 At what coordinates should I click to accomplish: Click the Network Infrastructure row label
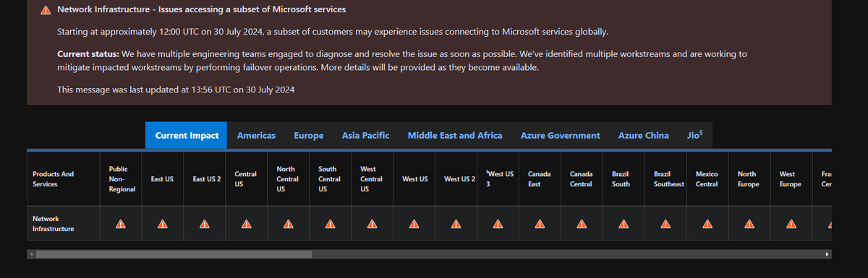54,224
